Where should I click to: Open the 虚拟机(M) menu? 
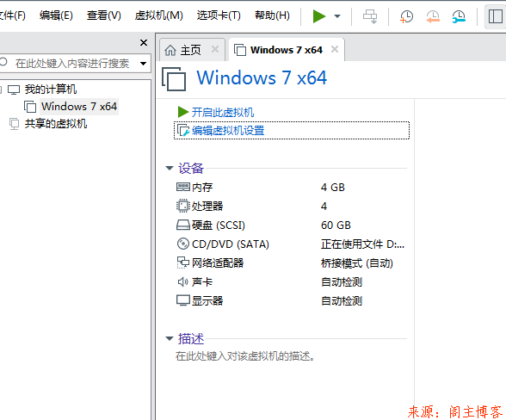158,15
